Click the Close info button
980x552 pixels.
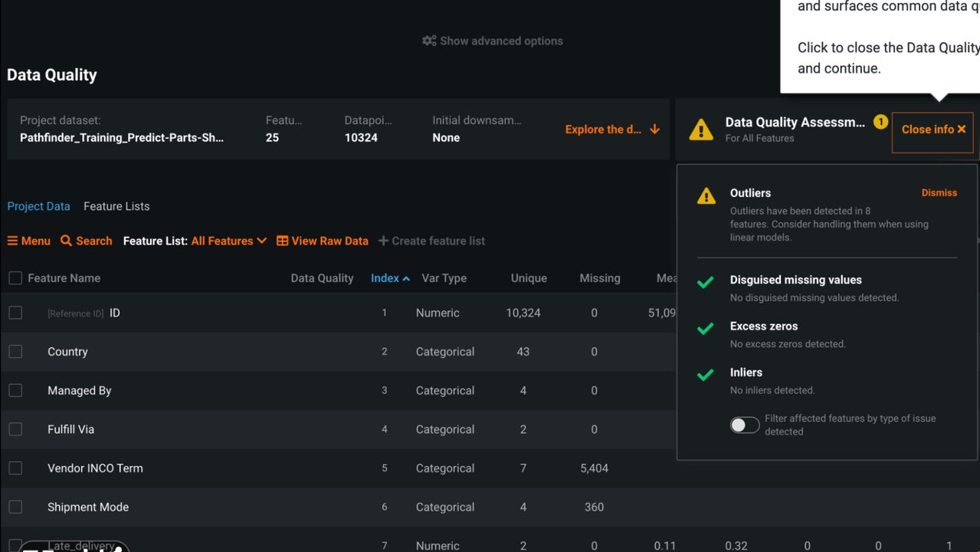[x=932, y=130]
